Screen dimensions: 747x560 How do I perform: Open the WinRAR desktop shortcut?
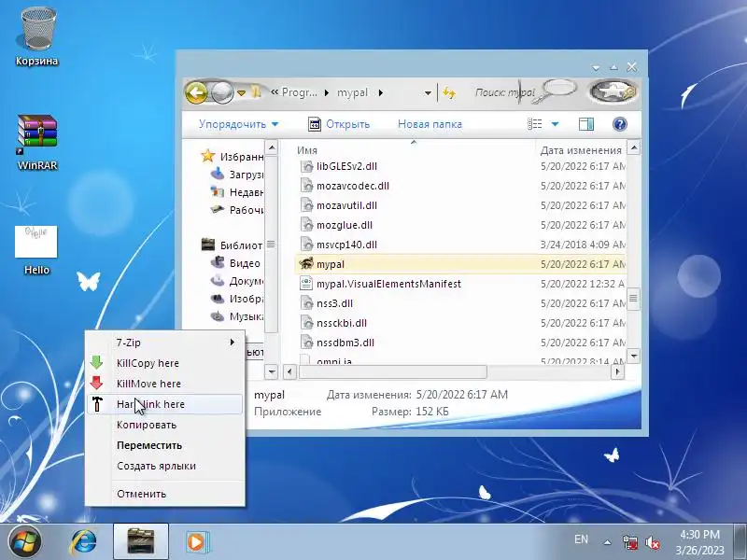coord(37,142)
